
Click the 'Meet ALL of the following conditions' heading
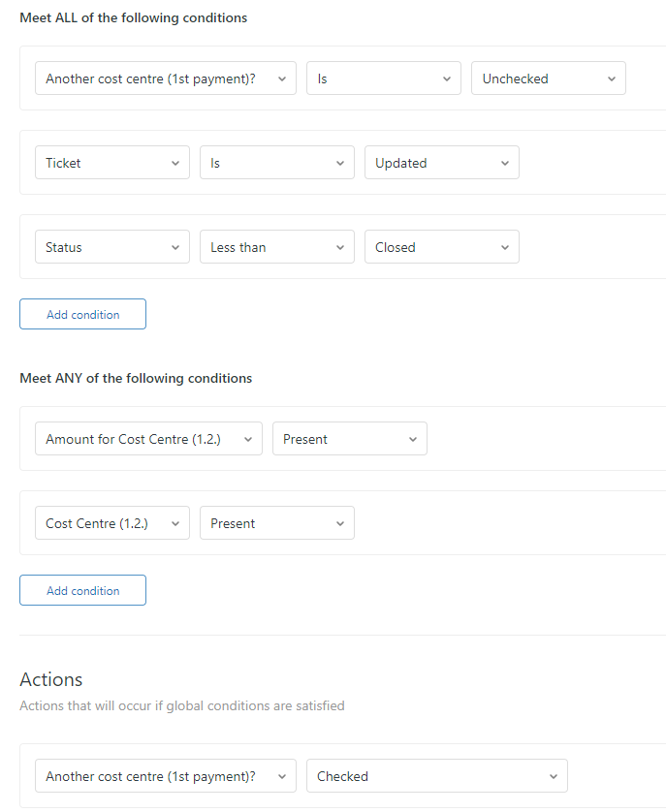click(133, 17)
